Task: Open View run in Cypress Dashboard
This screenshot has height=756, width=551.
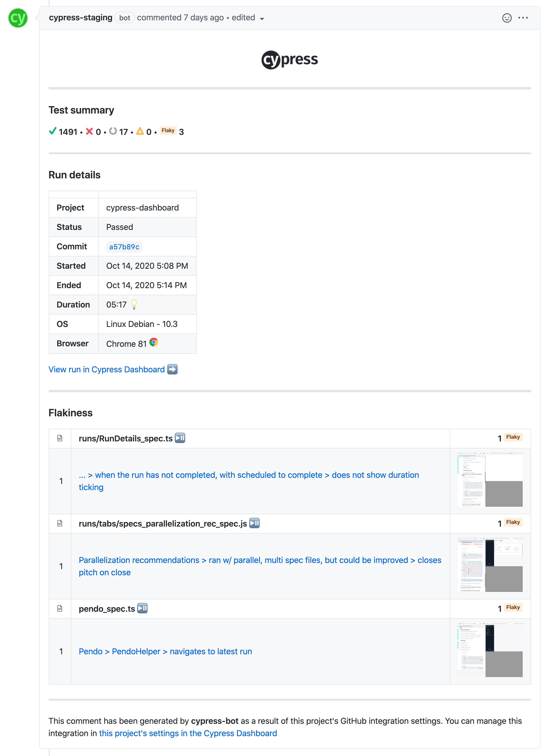Action: 106,369
